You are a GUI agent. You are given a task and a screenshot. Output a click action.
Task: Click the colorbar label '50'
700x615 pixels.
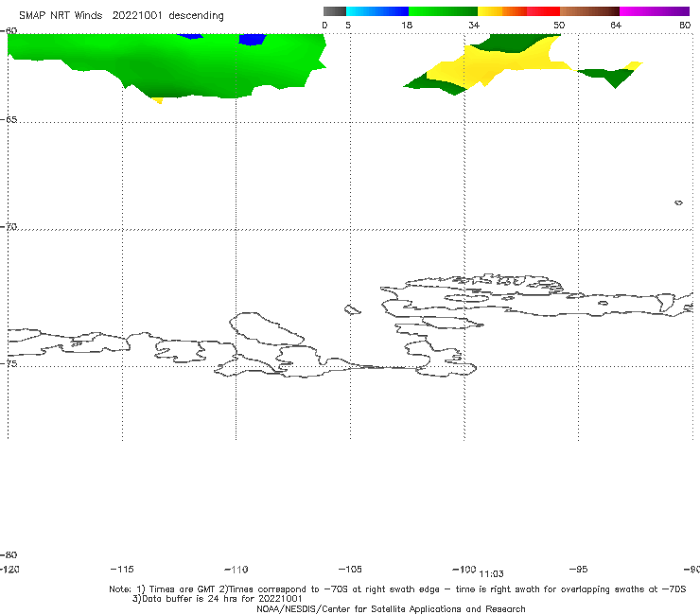coord(559,25)
